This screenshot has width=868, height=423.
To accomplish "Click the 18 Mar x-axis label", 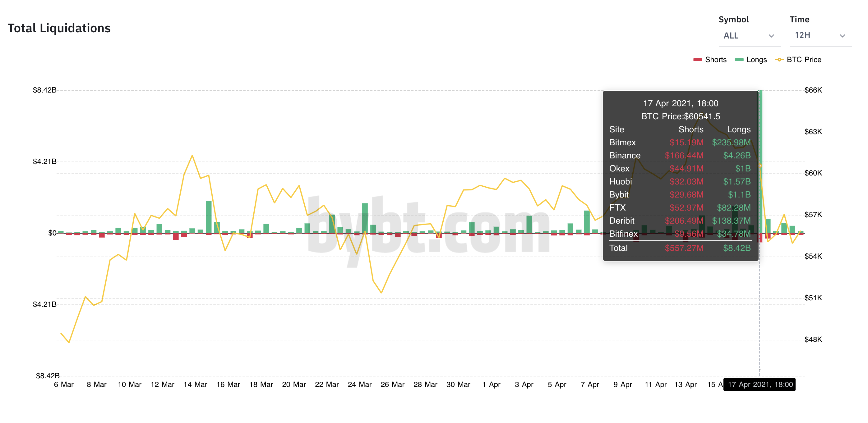I will (x=261, y=384).
